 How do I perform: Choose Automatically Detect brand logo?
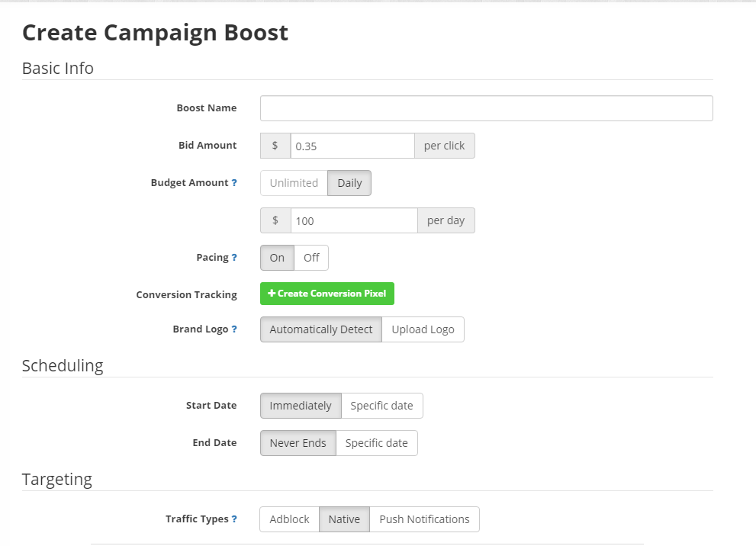click(x=320, y=329)
